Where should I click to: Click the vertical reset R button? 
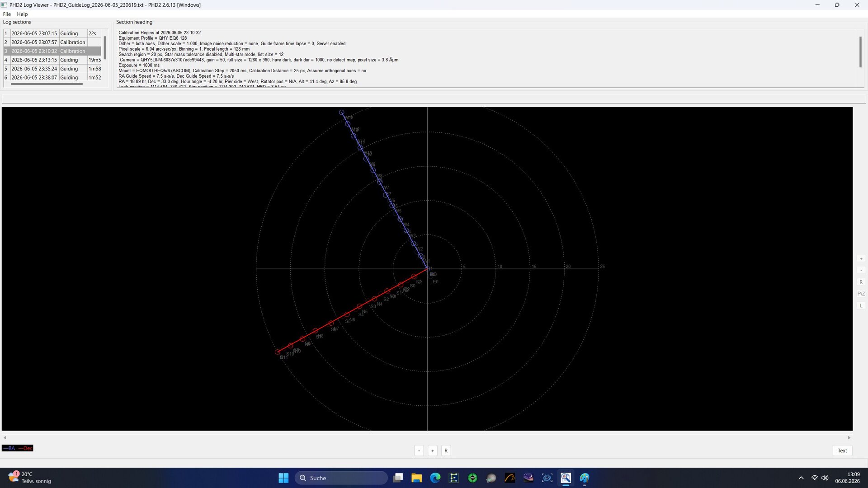(x=861, y=282)
